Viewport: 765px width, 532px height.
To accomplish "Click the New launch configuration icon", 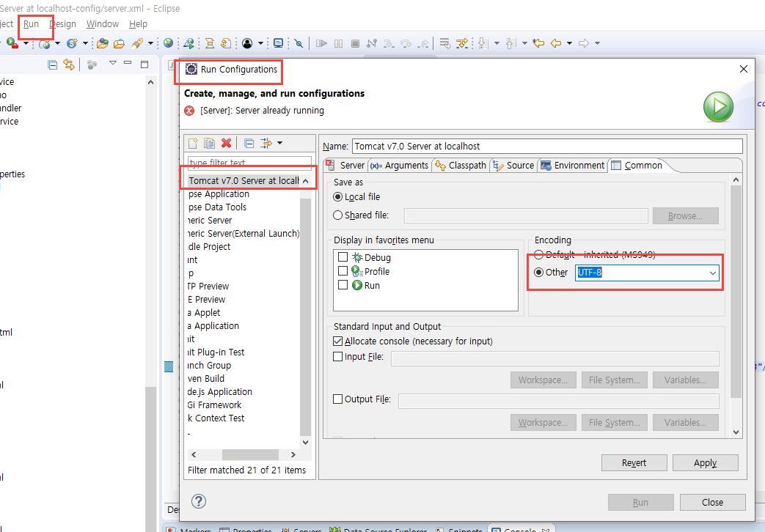I will (193, 143).
